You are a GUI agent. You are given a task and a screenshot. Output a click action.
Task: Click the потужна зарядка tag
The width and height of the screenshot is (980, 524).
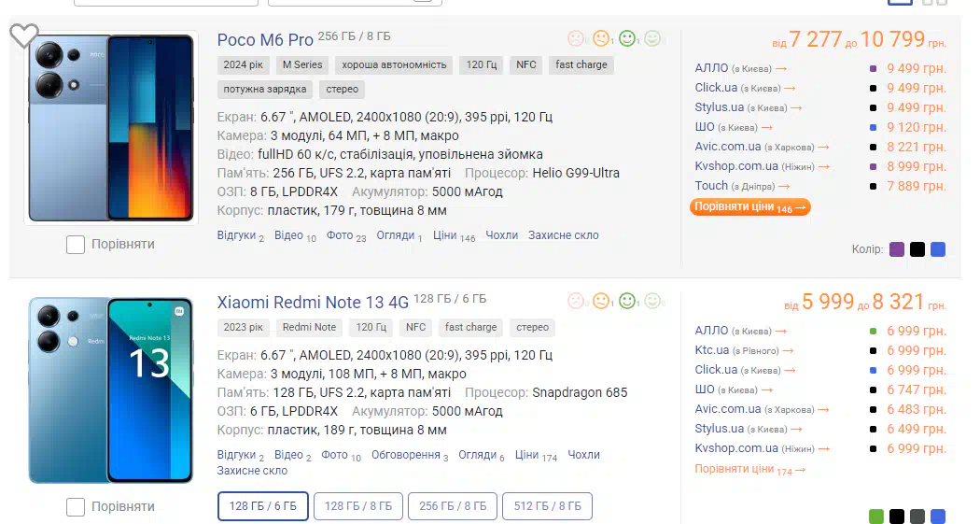[x=265, y=90]
